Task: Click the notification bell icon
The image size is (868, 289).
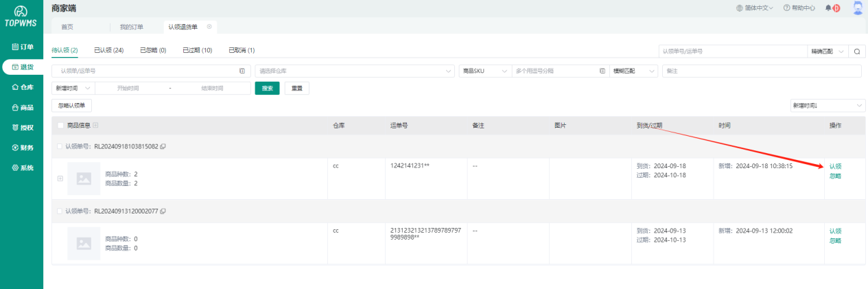Action: click(828, 8)
